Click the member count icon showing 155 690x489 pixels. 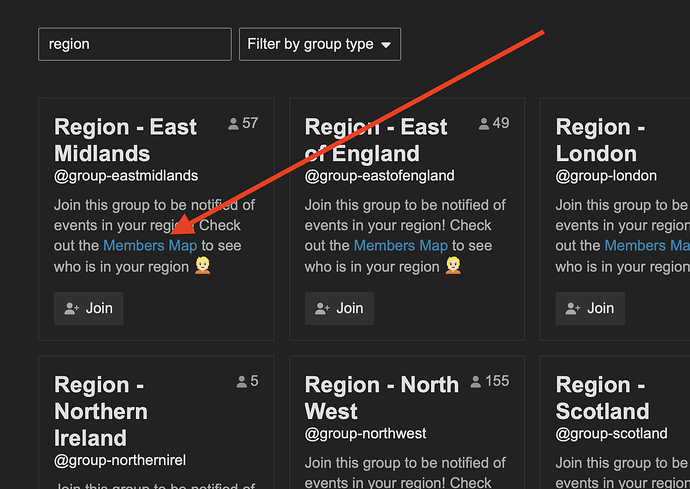[x=476, y=382]
